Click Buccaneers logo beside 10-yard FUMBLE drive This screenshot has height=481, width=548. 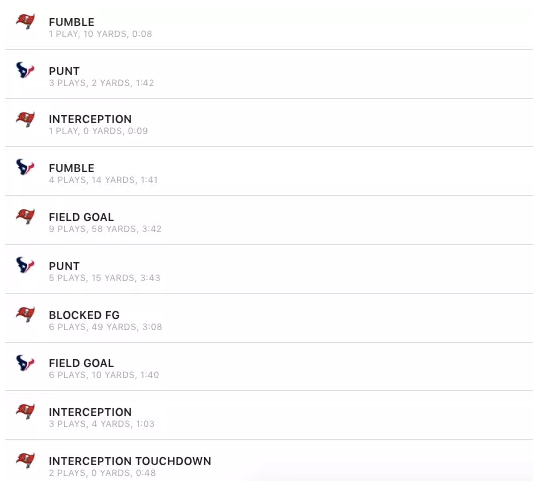[x=26, y=21]
